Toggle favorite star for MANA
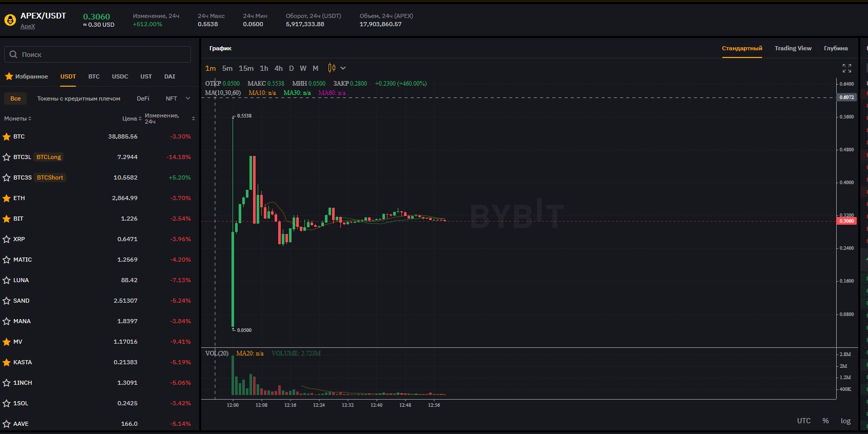868x434 pixels. (7, 321)
